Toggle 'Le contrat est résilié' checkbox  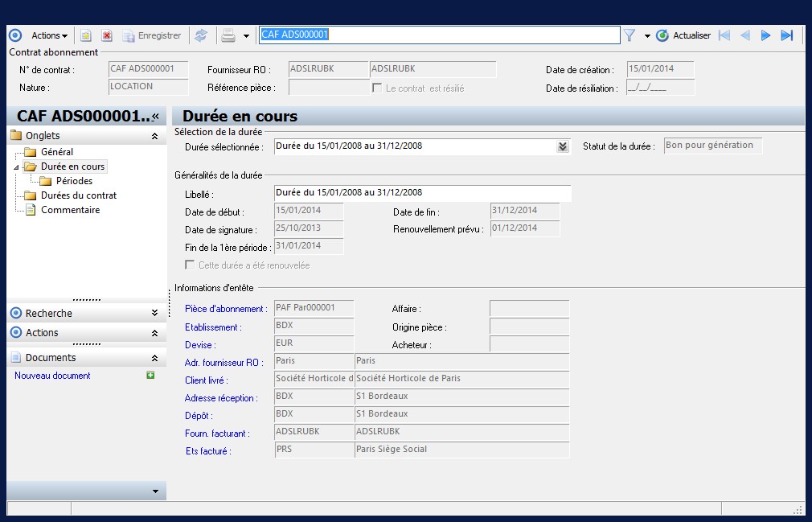[377, 88]
